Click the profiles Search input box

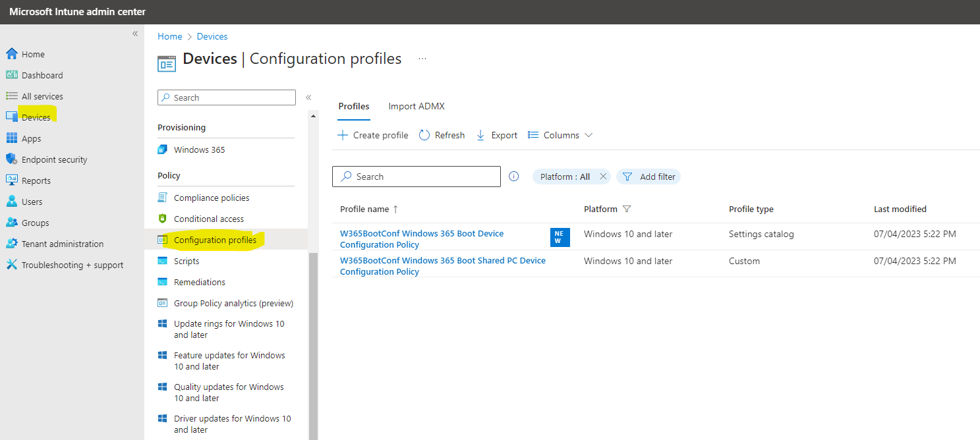click(417, 177)
